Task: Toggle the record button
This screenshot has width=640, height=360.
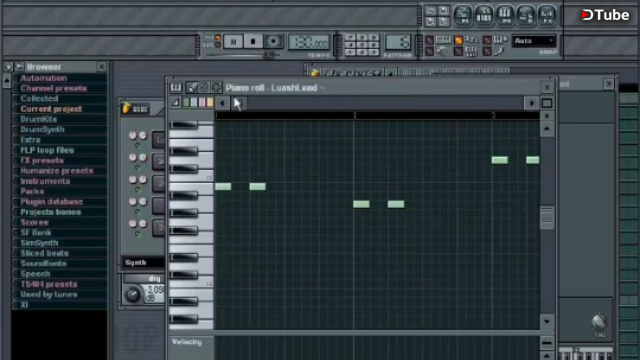Action: 273,41
